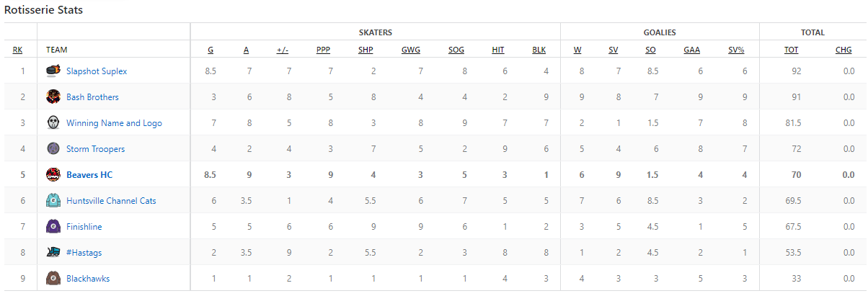The image size is (868, 296).
Task: Click the Beavers HC team logo icon
Action: tap(53, 174)
